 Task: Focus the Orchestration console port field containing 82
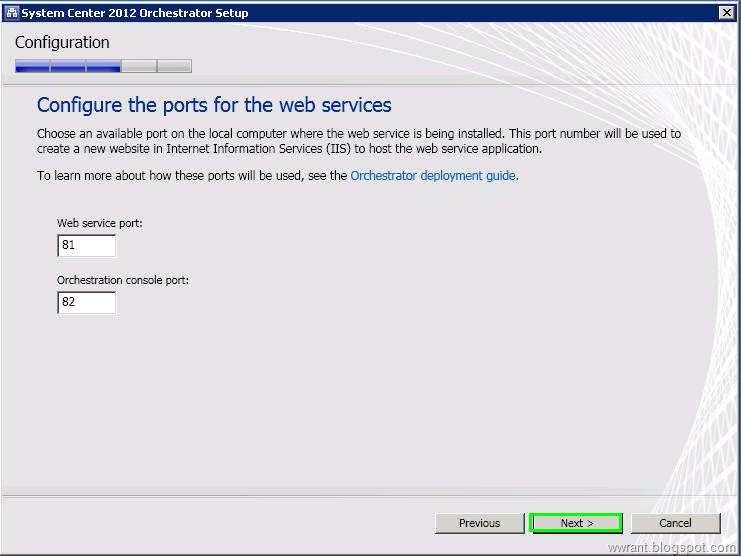[x=86, y=302]
